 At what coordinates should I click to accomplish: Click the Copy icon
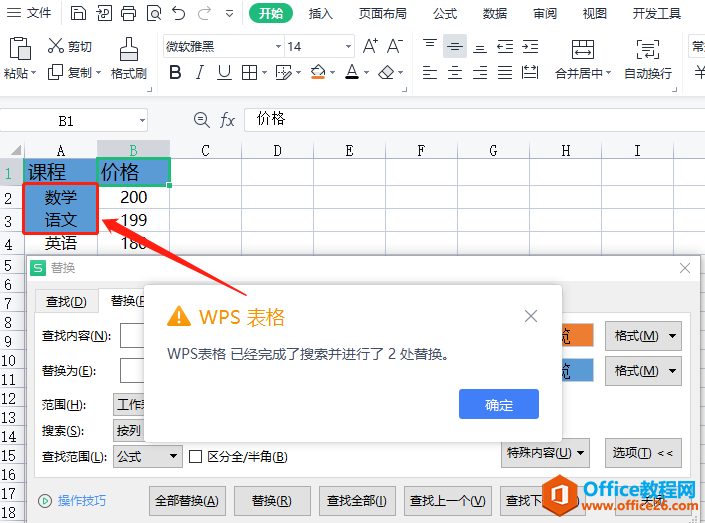[55, 72]
